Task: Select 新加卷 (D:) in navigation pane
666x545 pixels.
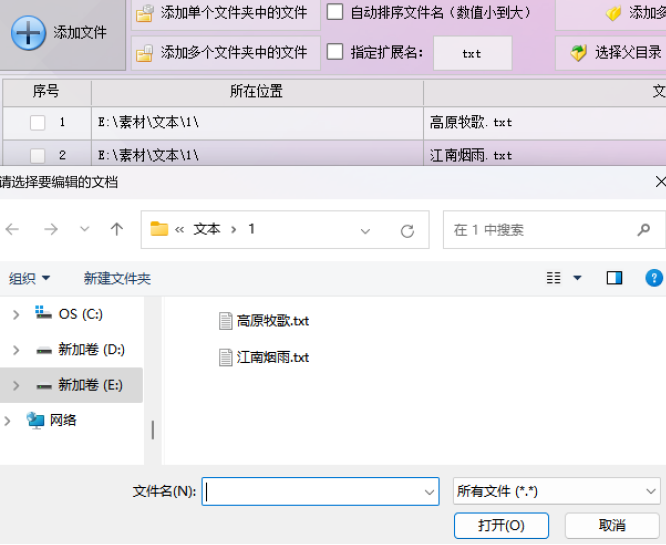Action: (x=90, y=350)
